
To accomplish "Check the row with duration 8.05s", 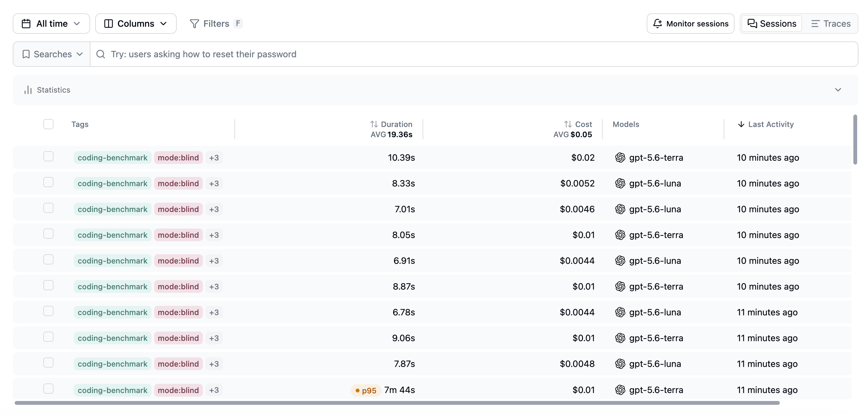I will point(48,234).
